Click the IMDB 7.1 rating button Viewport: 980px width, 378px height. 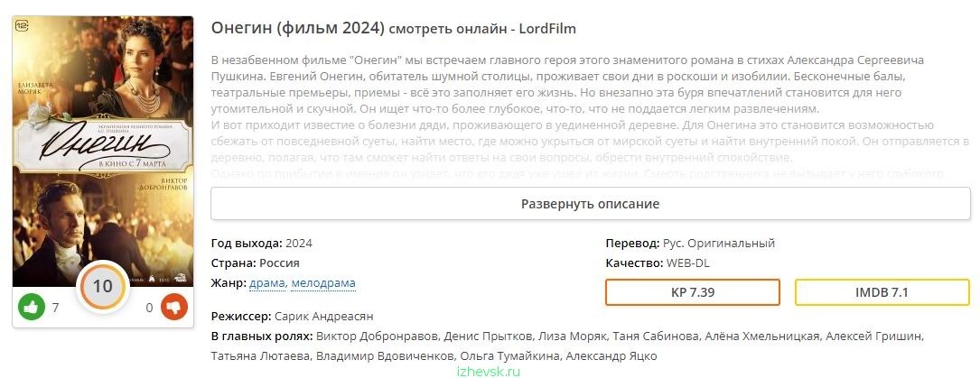click(882, 292)
